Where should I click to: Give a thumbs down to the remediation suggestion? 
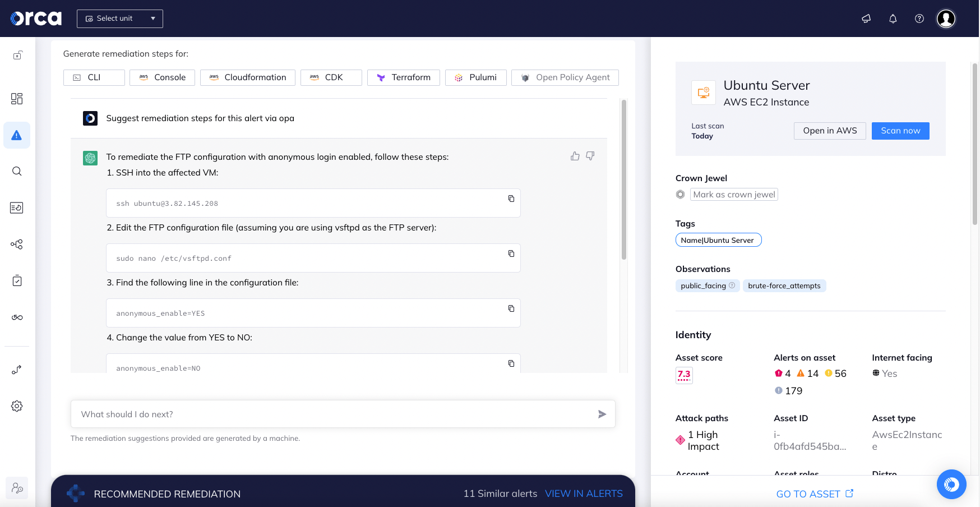click(590, 156)
